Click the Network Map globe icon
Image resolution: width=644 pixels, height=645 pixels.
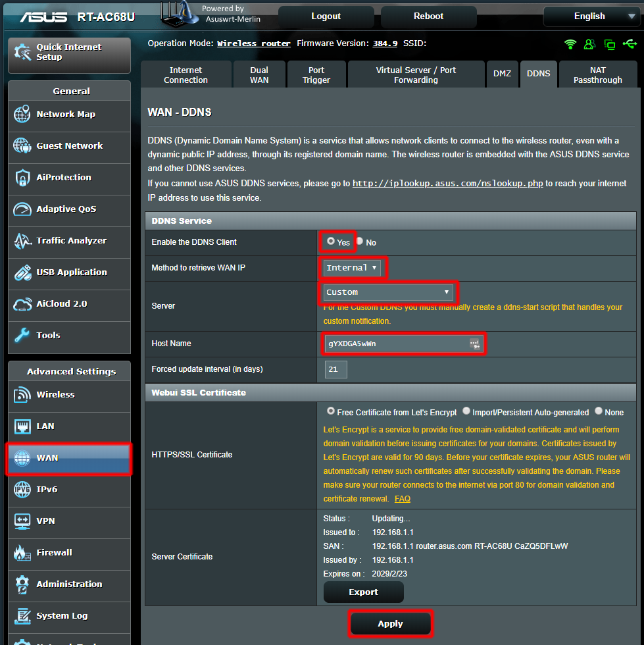tap(22, 115)
